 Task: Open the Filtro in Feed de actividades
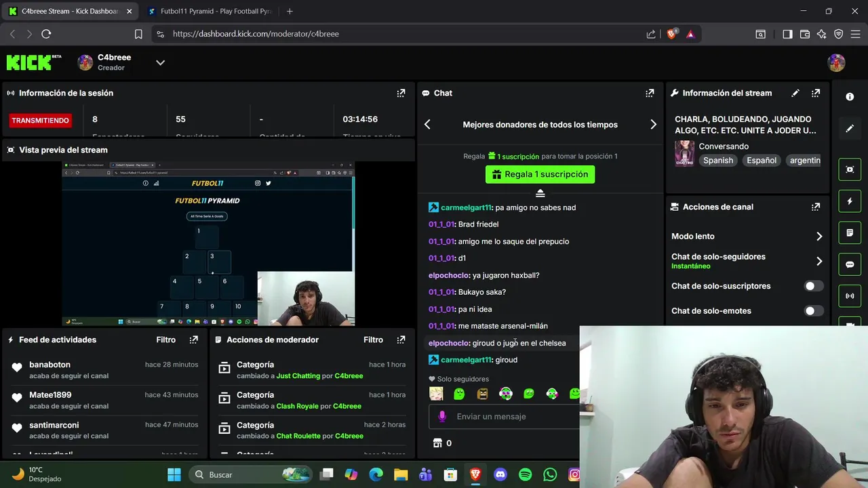(x=166, y=340)
